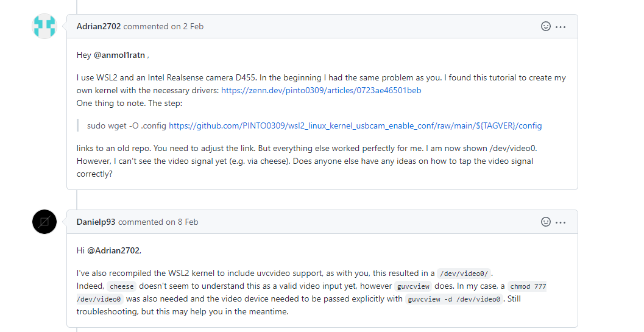
Task: Open Danielp93 username link in comment header
Action: [96, 222]
